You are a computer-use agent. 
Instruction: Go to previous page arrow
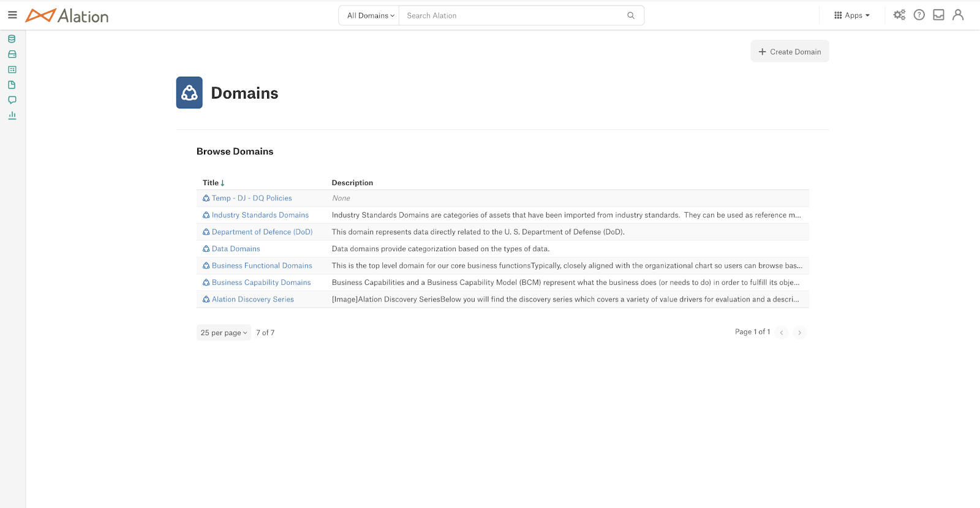782,332
